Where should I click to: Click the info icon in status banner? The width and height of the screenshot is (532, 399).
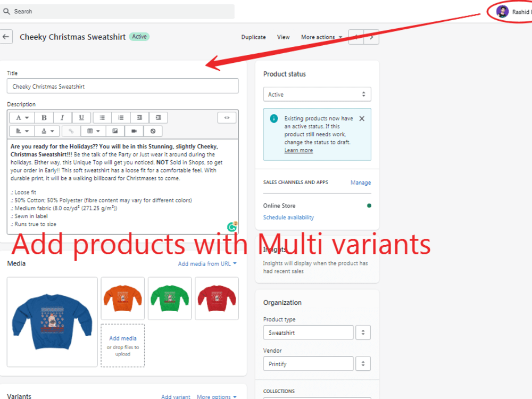coord(274,119)
